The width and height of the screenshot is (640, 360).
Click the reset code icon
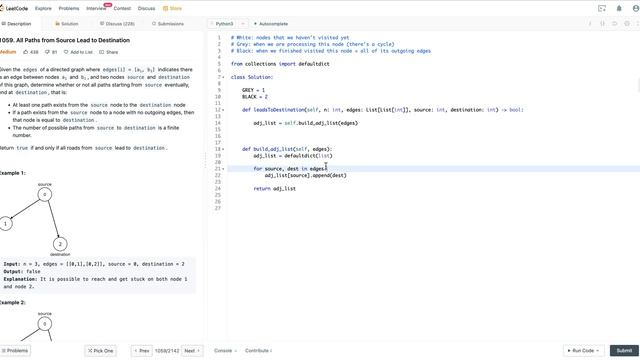click(x=615, y=24)
